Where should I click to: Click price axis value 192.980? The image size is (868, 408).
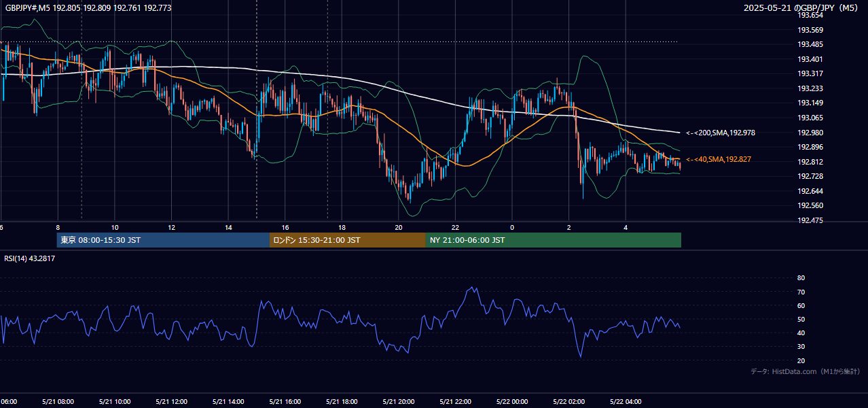click(810, 133)
